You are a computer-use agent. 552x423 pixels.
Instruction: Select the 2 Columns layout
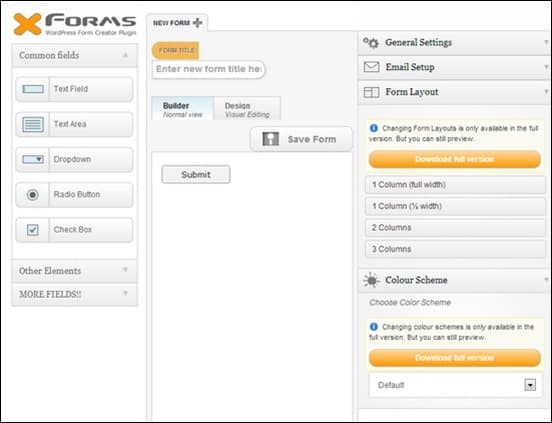pos(455,228)
